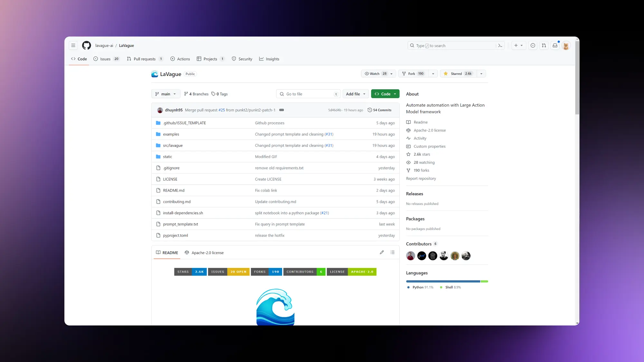
Task: Expand the README list view icon
Action: click(x=392, y=252)
